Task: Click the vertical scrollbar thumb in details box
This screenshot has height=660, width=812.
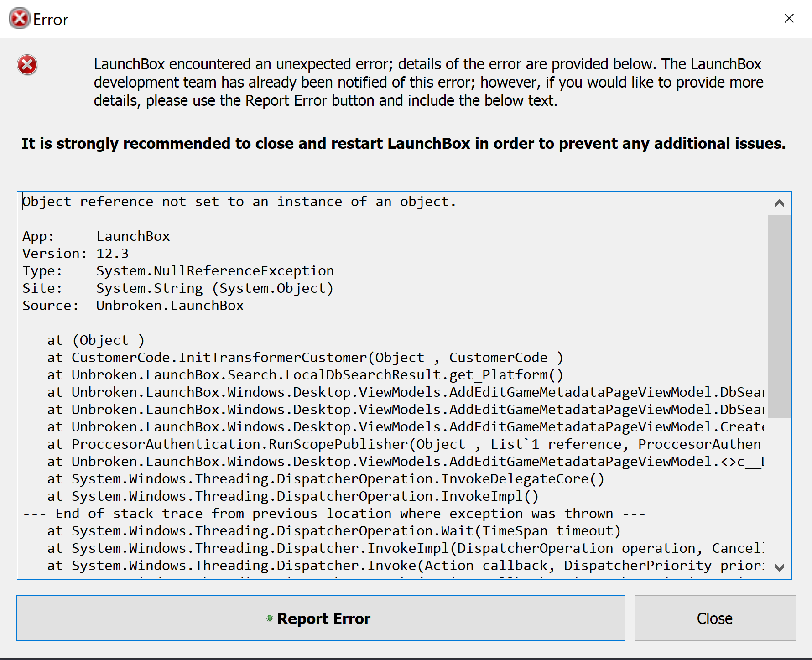Action: coord(779,316)
